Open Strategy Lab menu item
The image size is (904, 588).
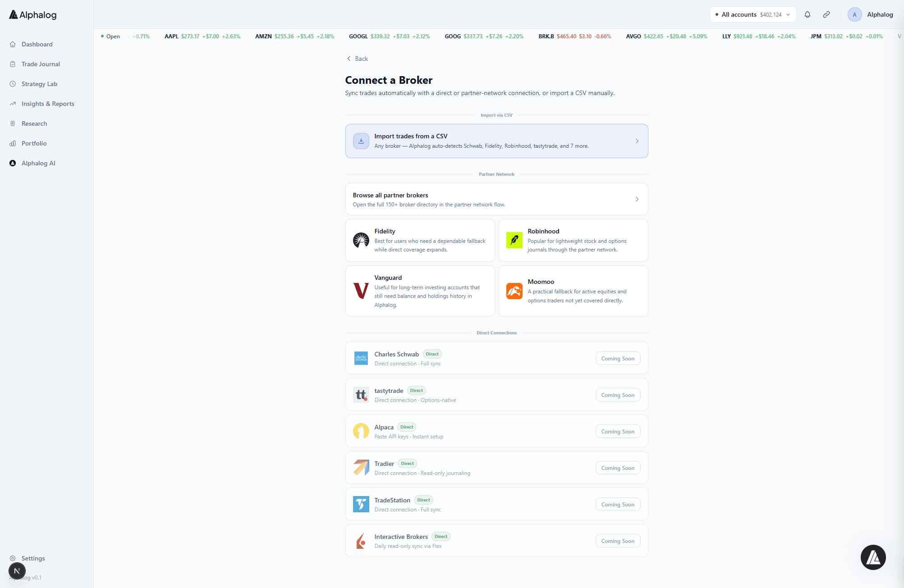[39, 84]
